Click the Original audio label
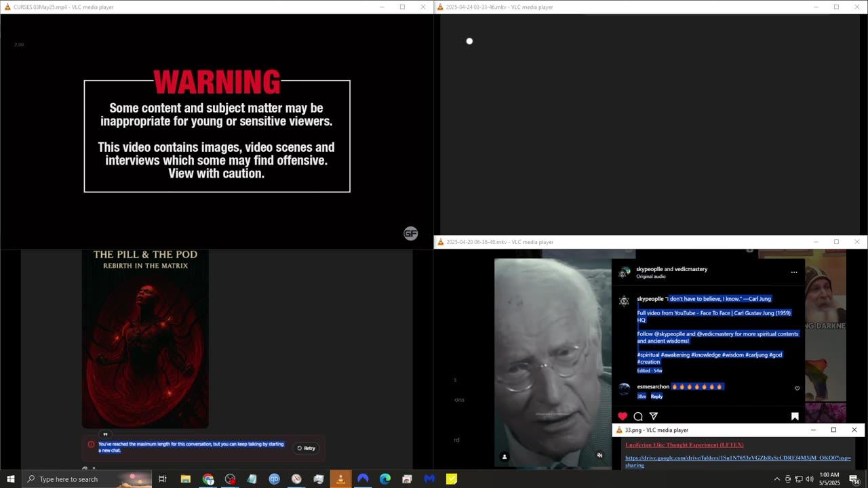Viewport: 868px width, 488px height. pyautogui.click(x=651, y=277)
